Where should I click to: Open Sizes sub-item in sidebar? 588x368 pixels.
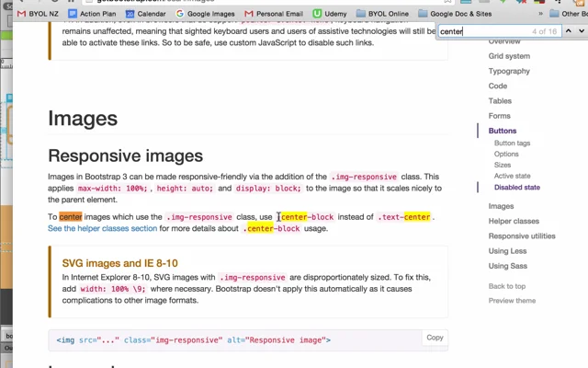tap(503, 165)
